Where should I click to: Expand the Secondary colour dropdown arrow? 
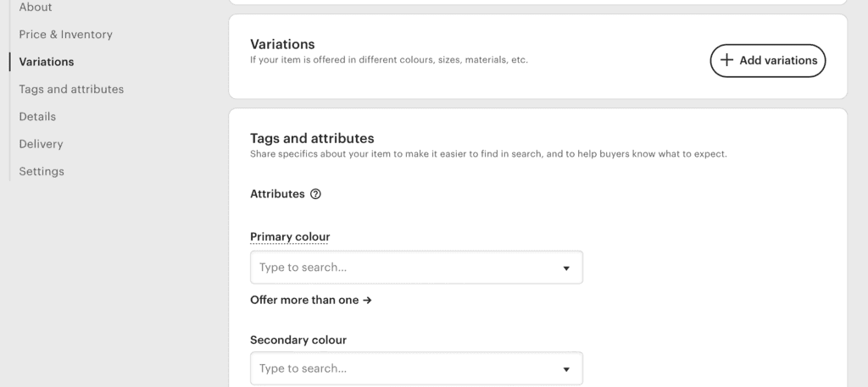[x=566, y=369]
